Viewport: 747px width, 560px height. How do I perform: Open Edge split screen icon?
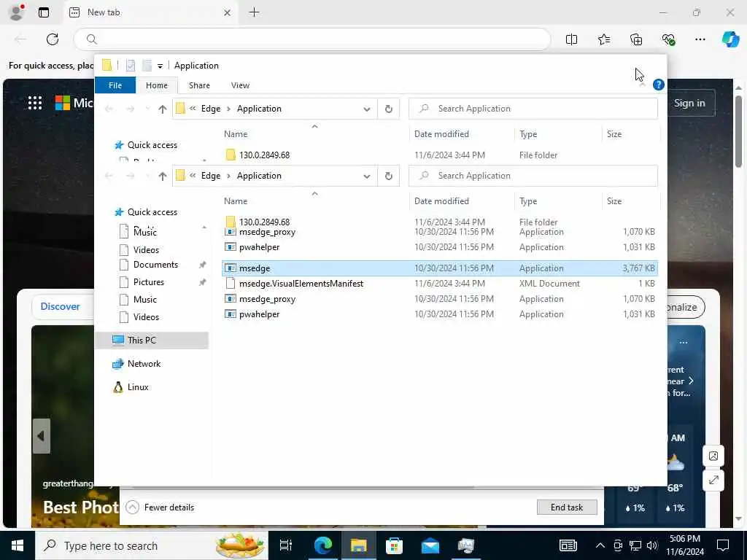point(571,39)
